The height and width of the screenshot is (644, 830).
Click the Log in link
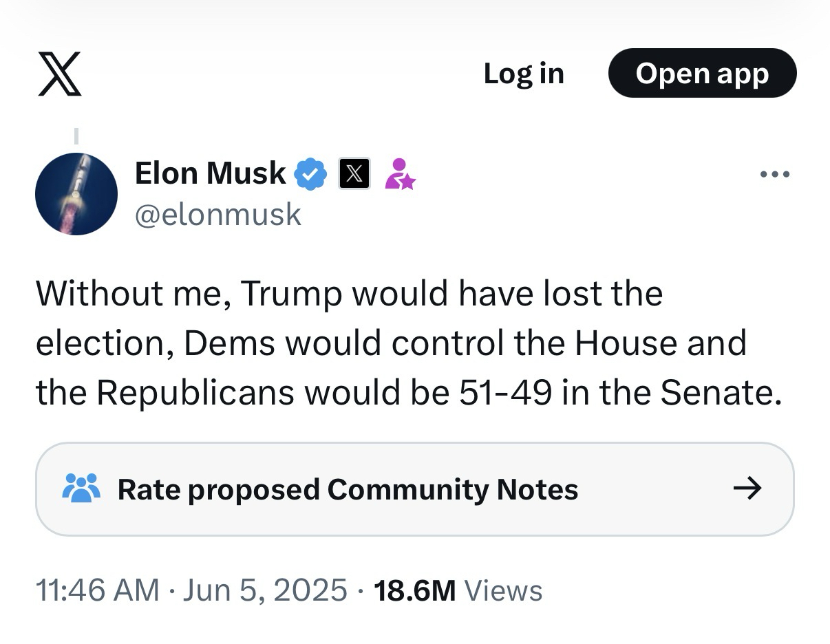coord(523,74)
